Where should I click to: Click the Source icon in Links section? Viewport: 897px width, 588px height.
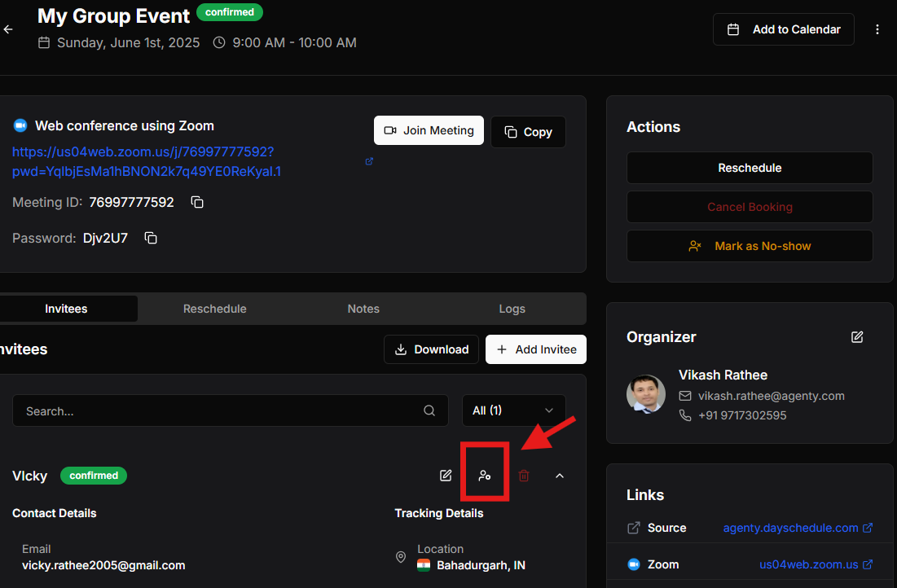(x=633, y=528)
